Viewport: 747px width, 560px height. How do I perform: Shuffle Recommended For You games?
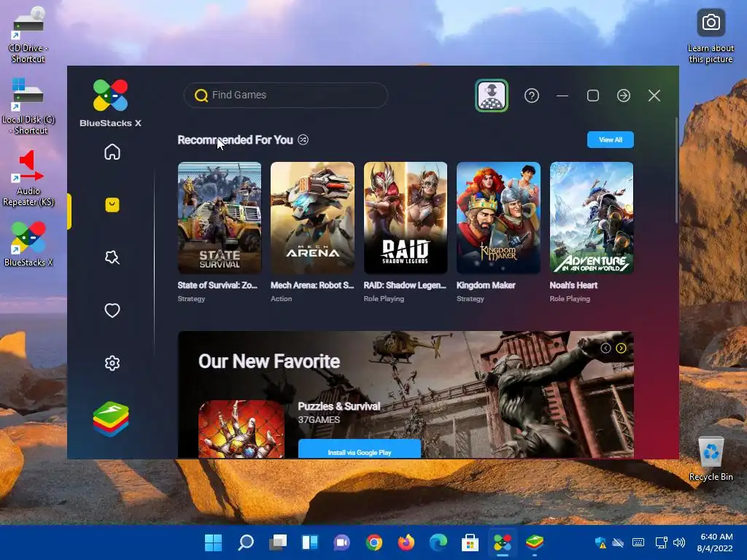pyautogui.click(x=303, y=139)
